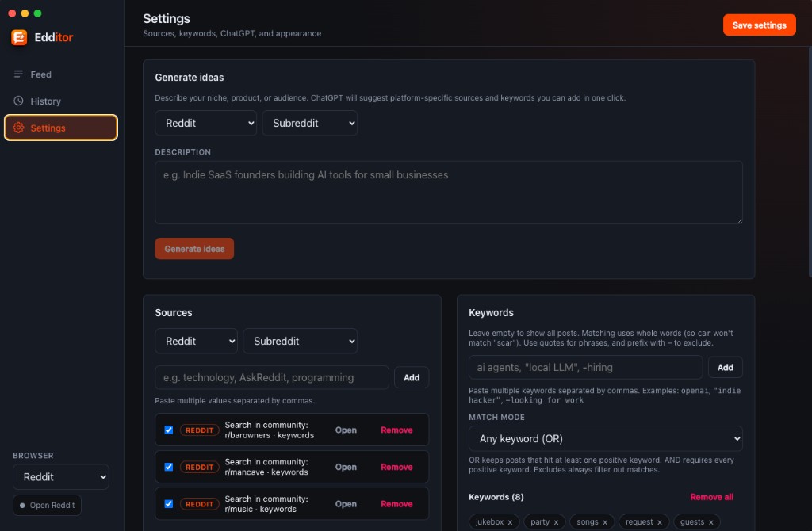Click the Open Reddit button

[x=47, y=505]
